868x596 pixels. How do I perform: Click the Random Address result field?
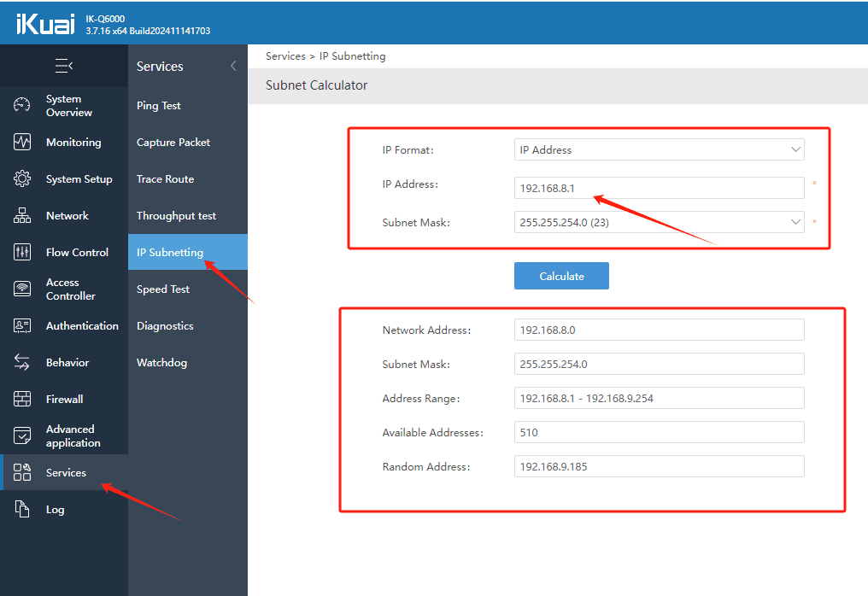click(659, 466)
